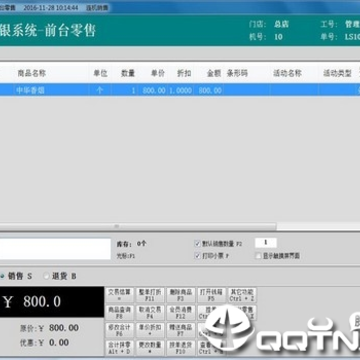Click the 活动名称 column header
Image resolution: width=360 pixels, height=360 pixels.
pos(287,74)
